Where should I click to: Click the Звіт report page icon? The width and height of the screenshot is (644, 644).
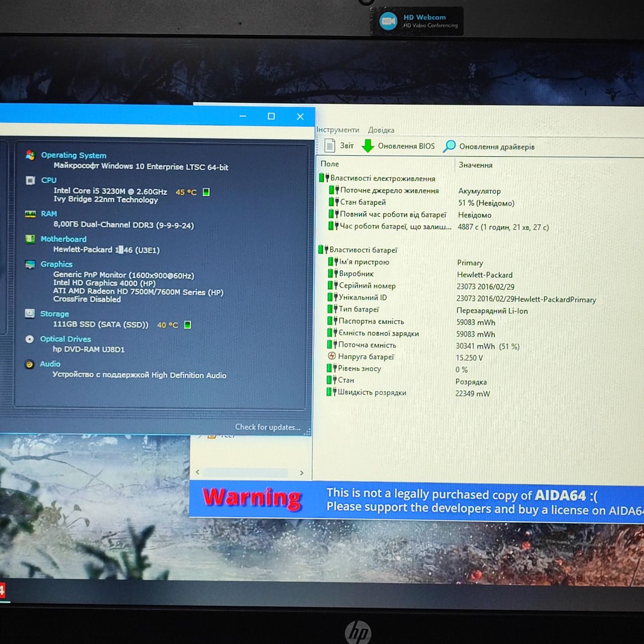pyautogui.click(x=330, y=145)
